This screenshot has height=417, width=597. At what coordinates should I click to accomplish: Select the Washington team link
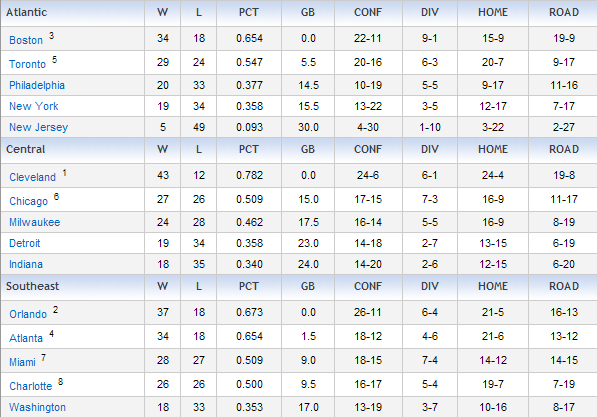click(x=37, y=407)
